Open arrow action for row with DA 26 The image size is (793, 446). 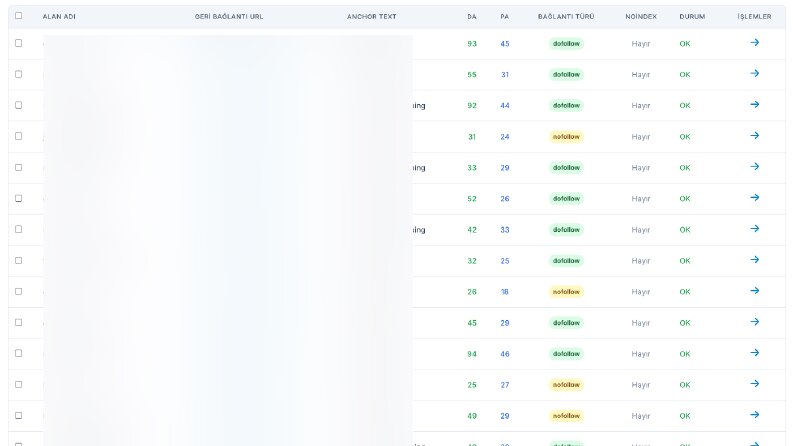point(755,291)
